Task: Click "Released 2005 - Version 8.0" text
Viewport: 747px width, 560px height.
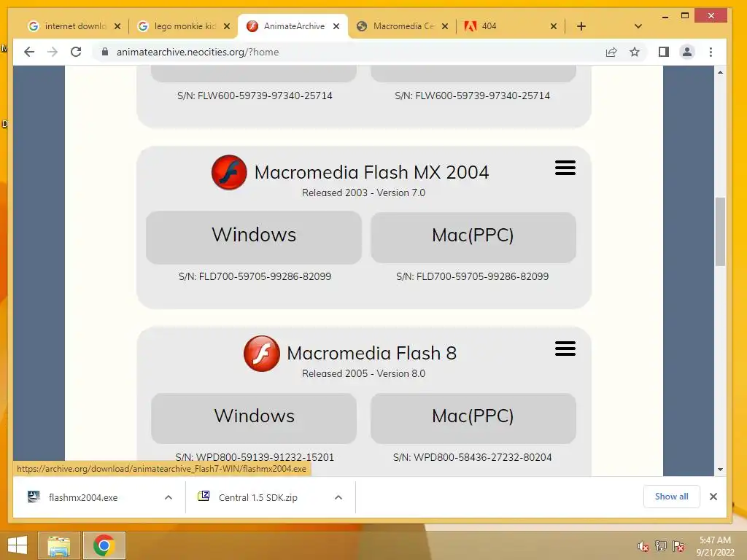Action: click(363, 374)
